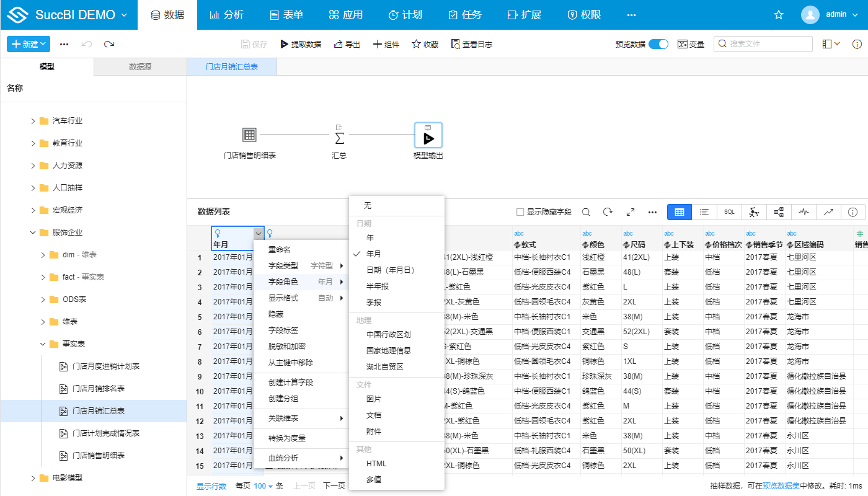
Task: Select 季报 from the field role menu
Action: point(372,303)
